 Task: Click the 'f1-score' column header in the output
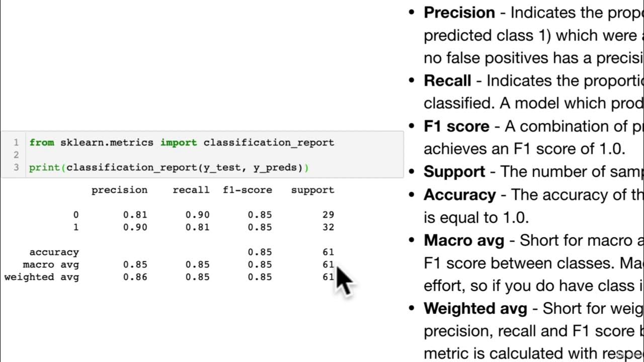coord(247,190)
